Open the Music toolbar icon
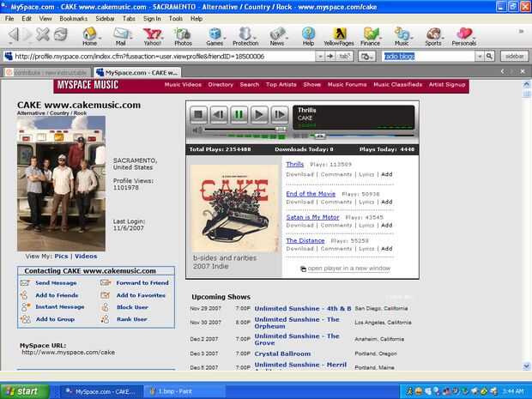 coord(402,37)
